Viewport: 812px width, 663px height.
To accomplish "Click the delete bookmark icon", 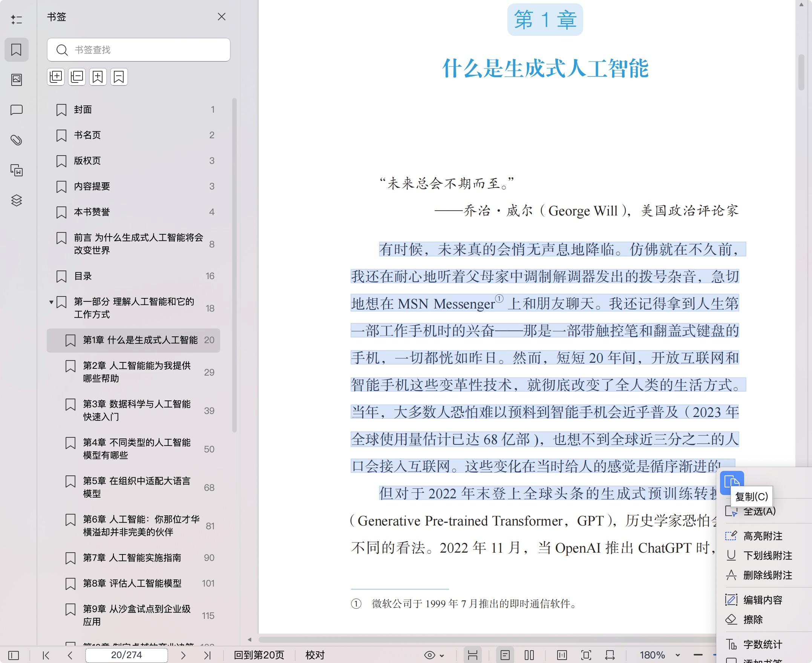I will pyautogui.click(x=119, y=77).
